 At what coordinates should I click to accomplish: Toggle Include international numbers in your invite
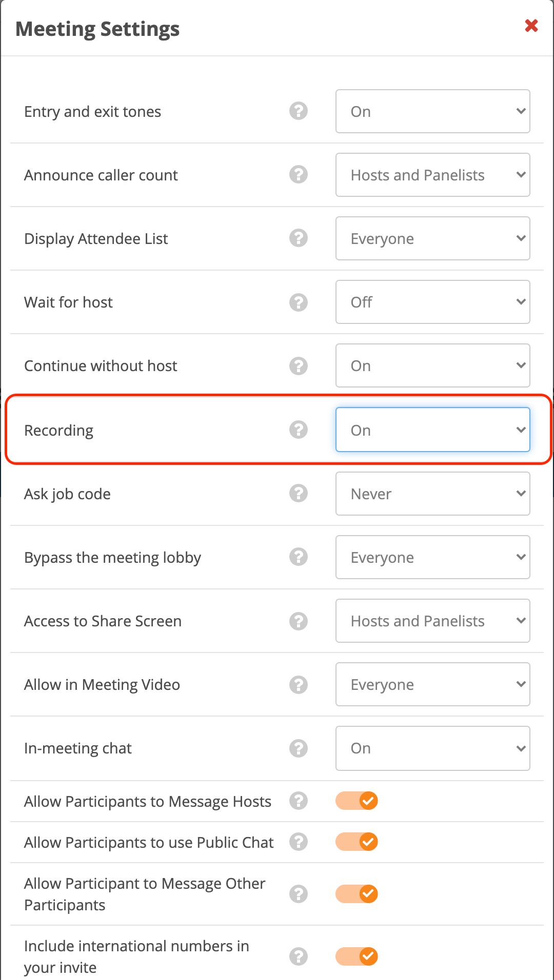(357, 956)
